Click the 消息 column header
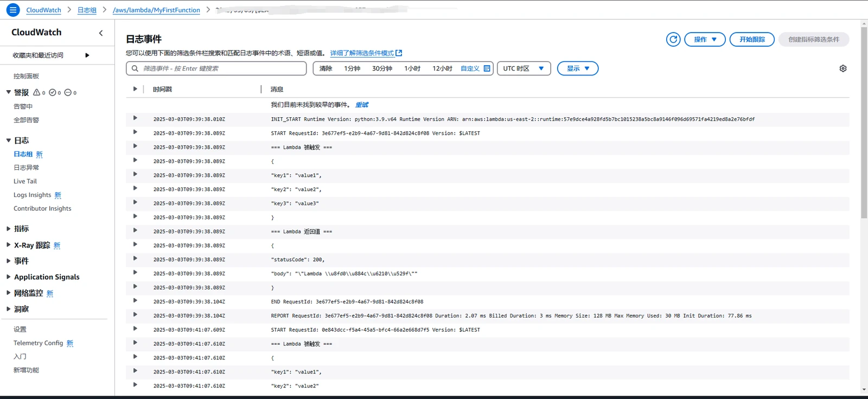868x399 pixels. (277, 90)
